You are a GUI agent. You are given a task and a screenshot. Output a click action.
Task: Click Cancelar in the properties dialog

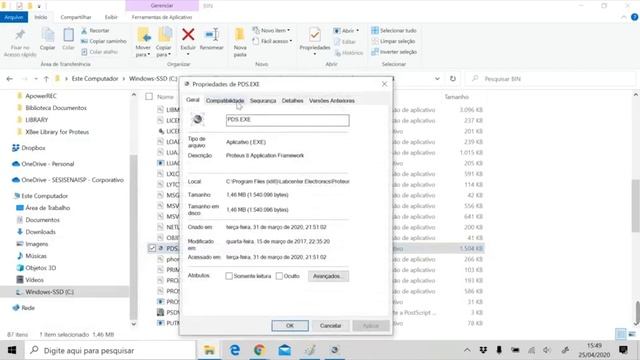(330, 326)
